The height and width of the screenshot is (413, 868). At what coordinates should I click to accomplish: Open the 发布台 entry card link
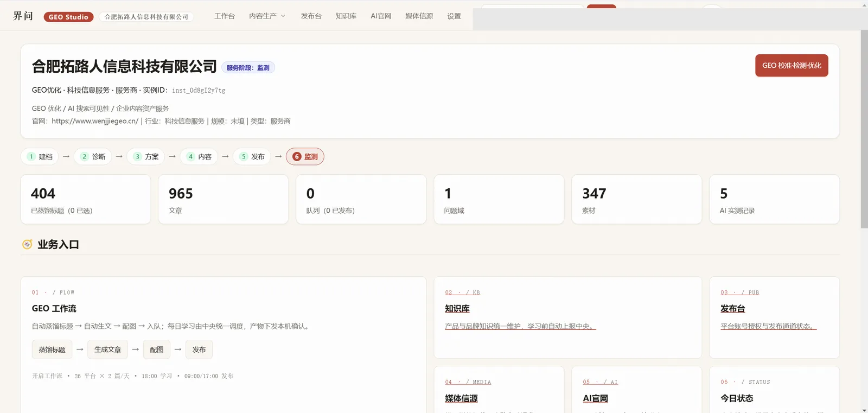pos(733,308)
